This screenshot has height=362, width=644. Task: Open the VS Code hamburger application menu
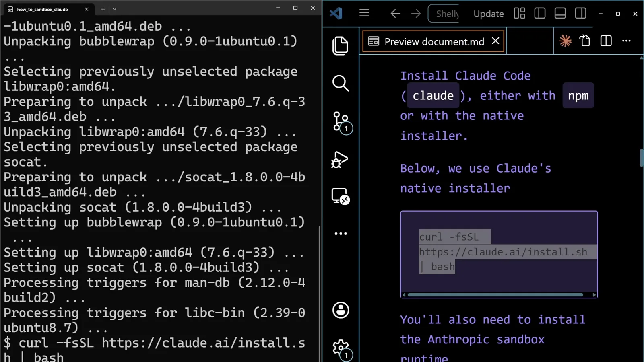(x=364, y=13)
